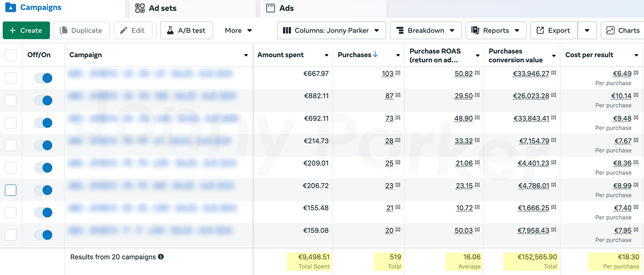Click the Campaigns folder icon
The image size is (644, 275).
(x=10, y=8)
